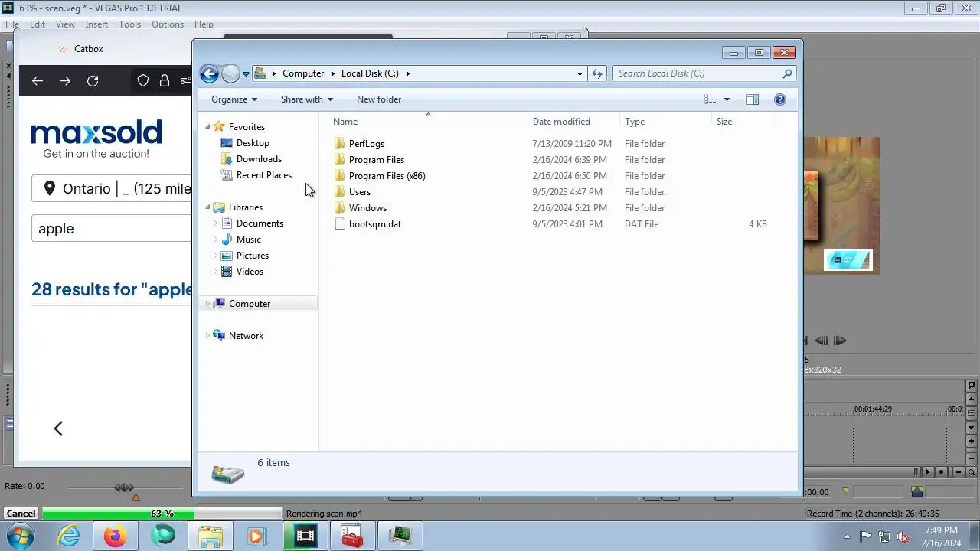Expand the Documents library
This screenshot has height=551, width=980.
click(215, 223)
